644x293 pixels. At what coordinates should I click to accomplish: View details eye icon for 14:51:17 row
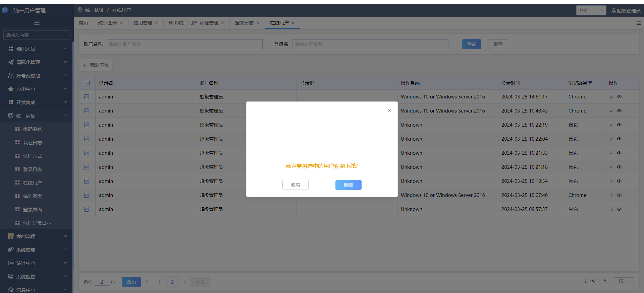click(x=619, y=96)
